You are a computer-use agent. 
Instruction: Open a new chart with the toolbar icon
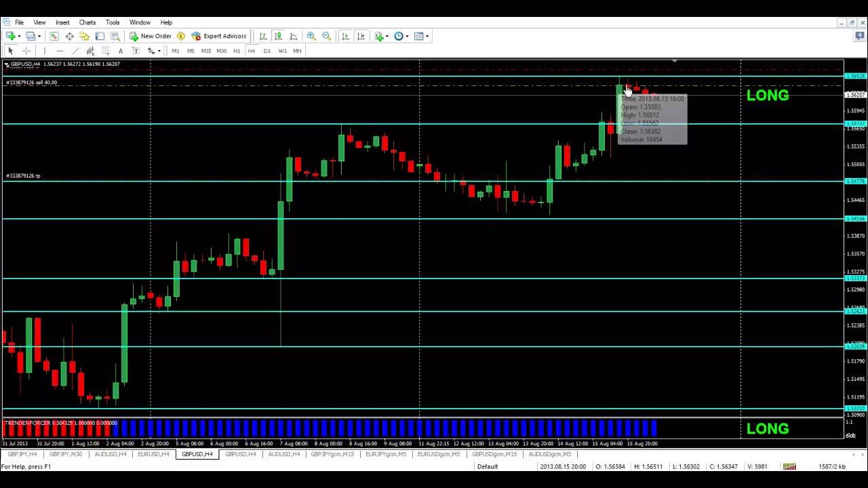(11, 36)
